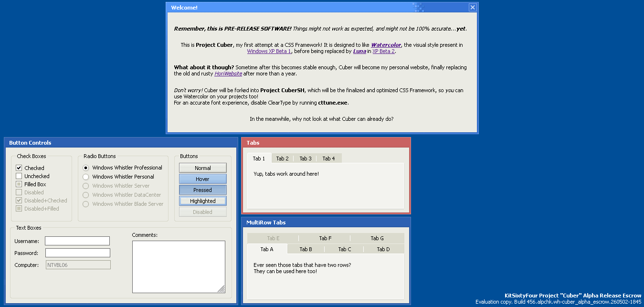Click the Computer field showing NTVBL06

[x=78, y=265]
